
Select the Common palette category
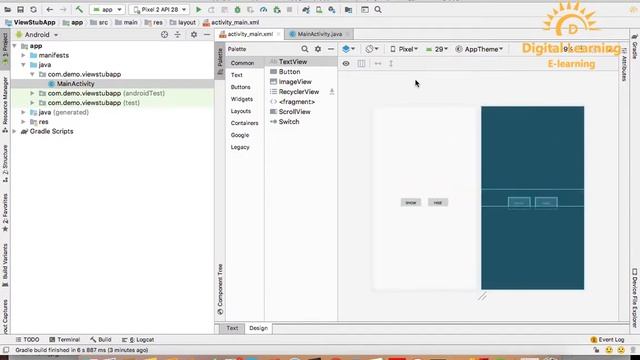242,63
